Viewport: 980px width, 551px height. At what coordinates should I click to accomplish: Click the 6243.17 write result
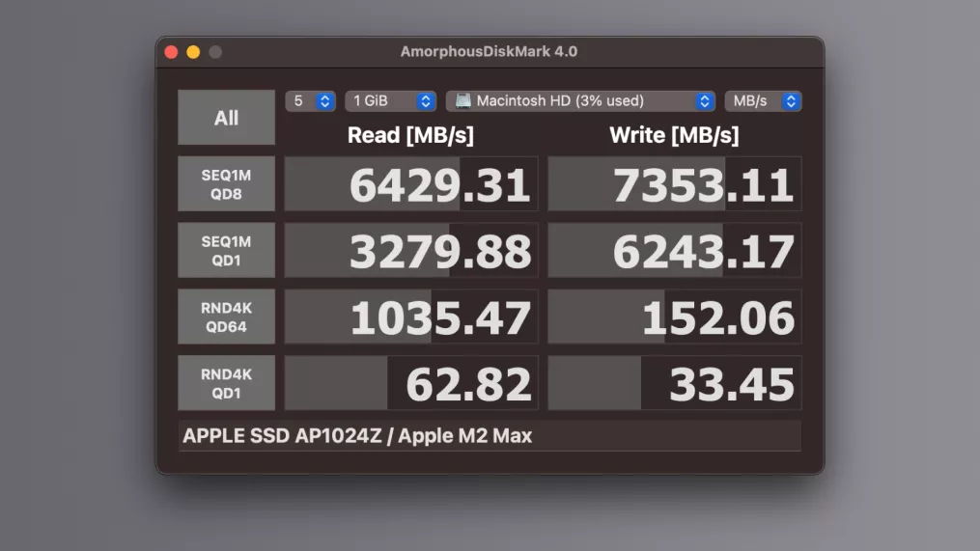(675, 251)
